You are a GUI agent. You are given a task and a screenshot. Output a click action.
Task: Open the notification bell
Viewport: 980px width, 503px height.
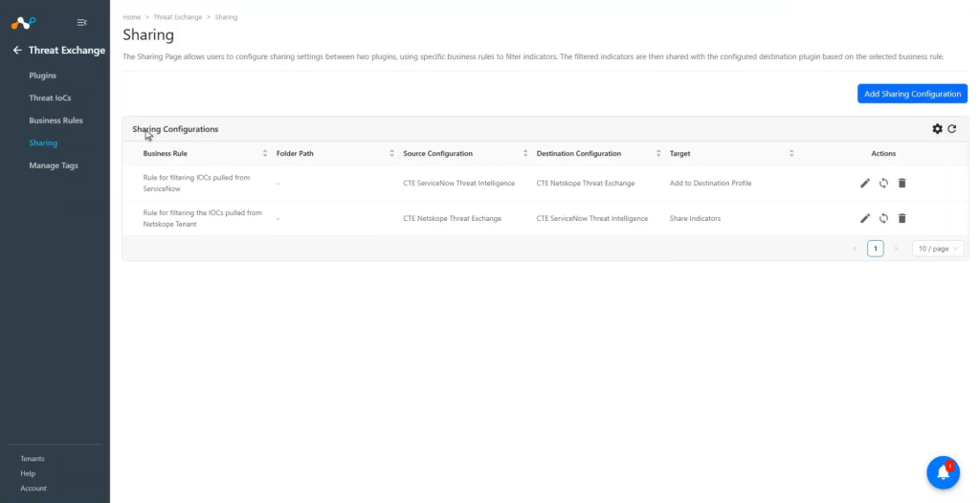[943, 472]
